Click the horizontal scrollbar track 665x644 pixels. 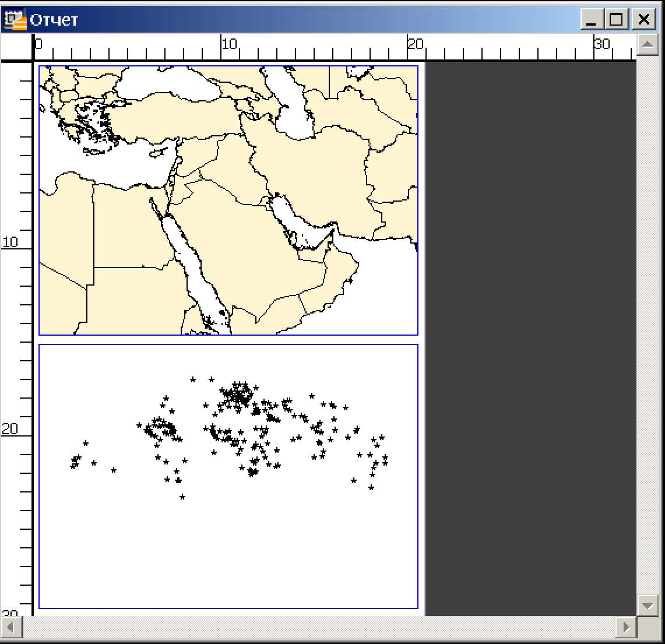pos(315,628)
